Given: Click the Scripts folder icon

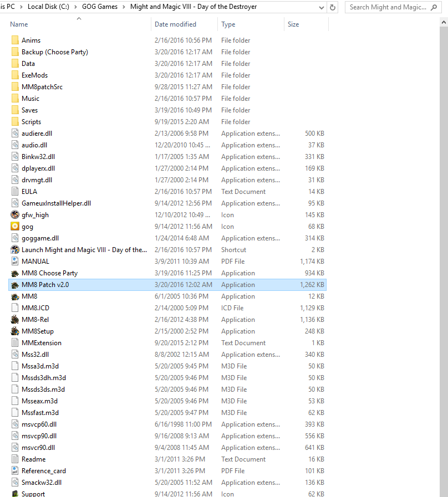Looking at the screenshot, I should pyautogui.click(x=15, y=122).
